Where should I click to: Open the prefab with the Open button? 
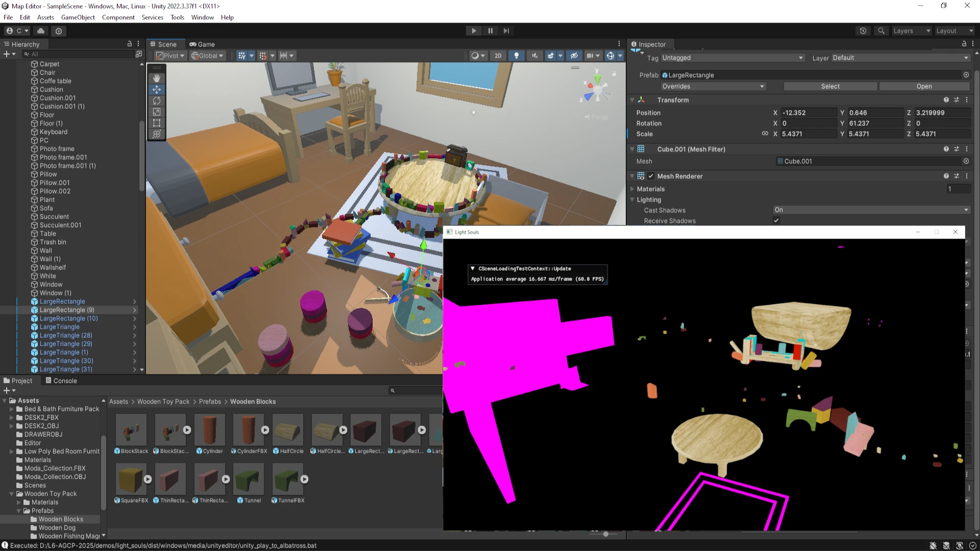924,86
